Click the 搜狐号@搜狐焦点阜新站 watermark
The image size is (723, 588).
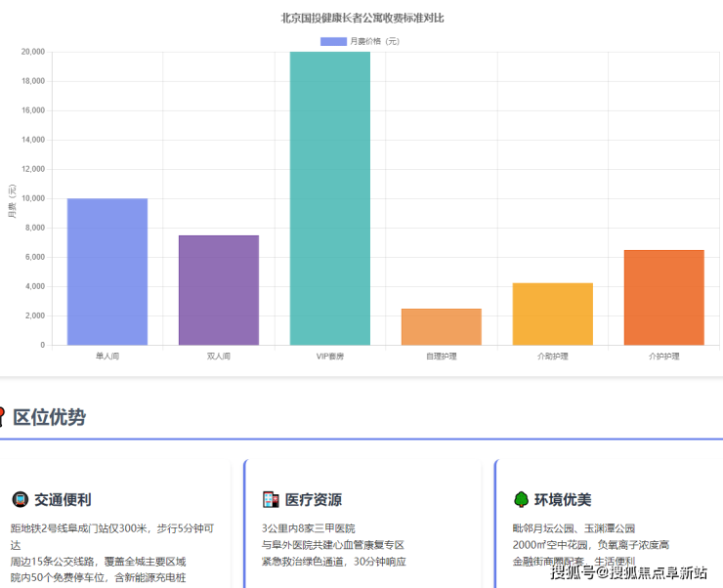pyautogui.click(x=628, y=572)
